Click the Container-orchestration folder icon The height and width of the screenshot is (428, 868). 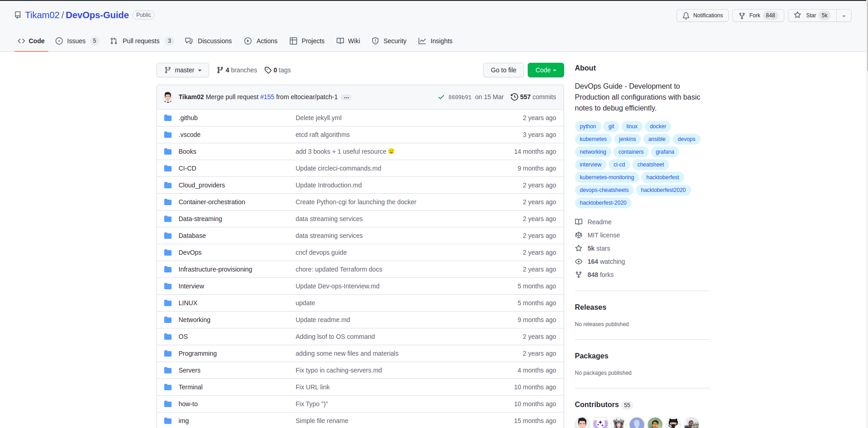click(x=168, y=202)
